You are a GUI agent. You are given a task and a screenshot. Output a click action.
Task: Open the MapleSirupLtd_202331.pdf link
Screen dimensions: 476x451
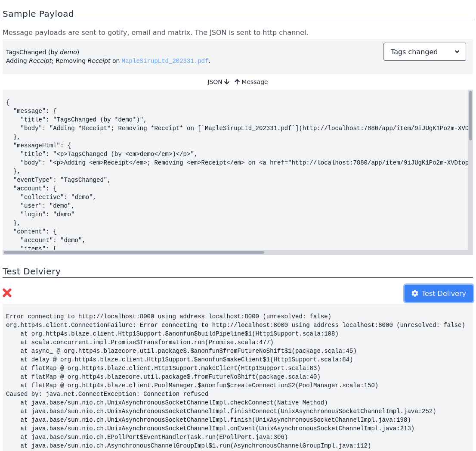click(x=165, y=61)
